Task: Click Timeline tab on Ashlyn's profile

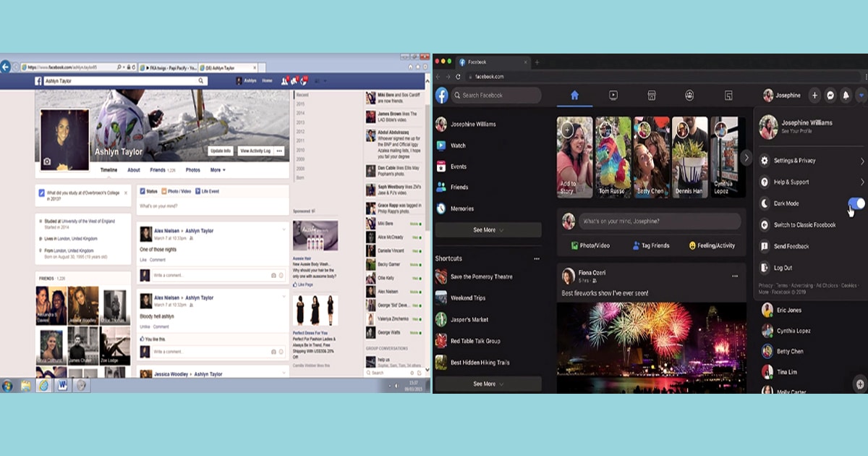Action: [x=109, y=170]
